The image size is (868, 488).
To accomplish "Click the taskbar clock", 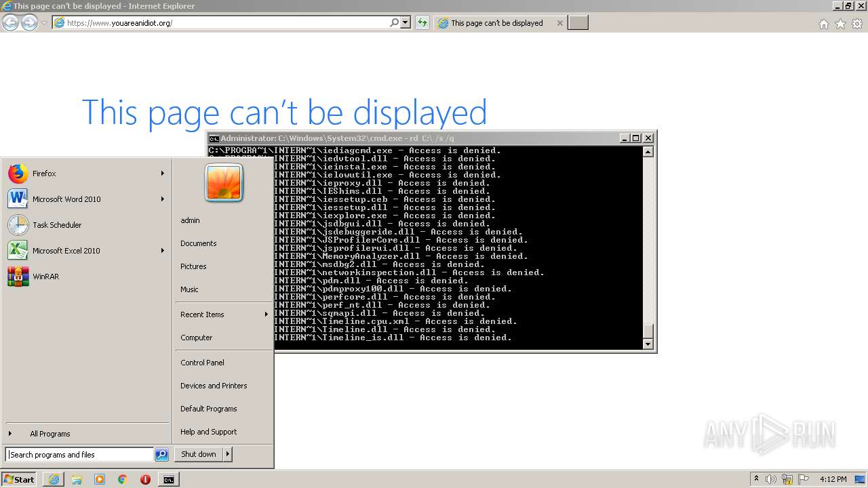I will tap(833, 479).
